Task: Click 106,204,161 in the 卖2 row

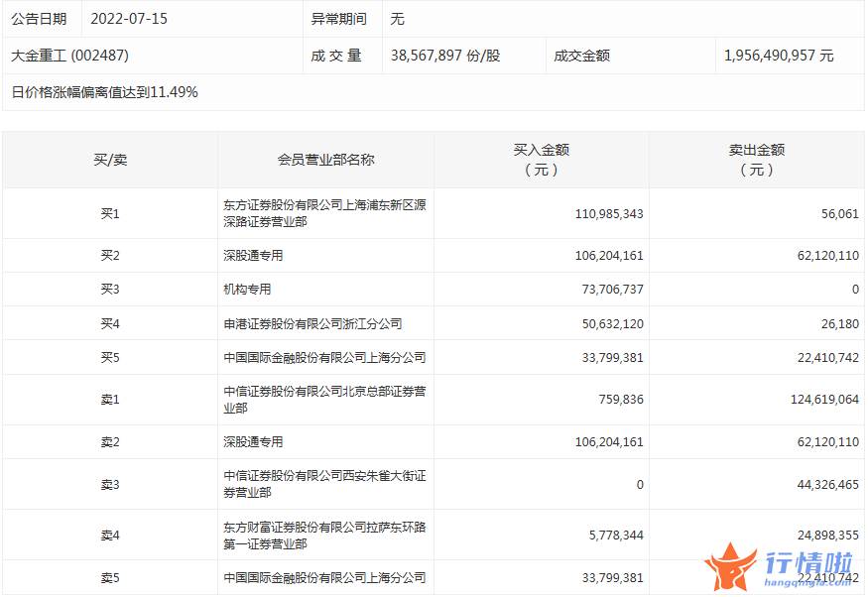Action: (x=609, y=441)
